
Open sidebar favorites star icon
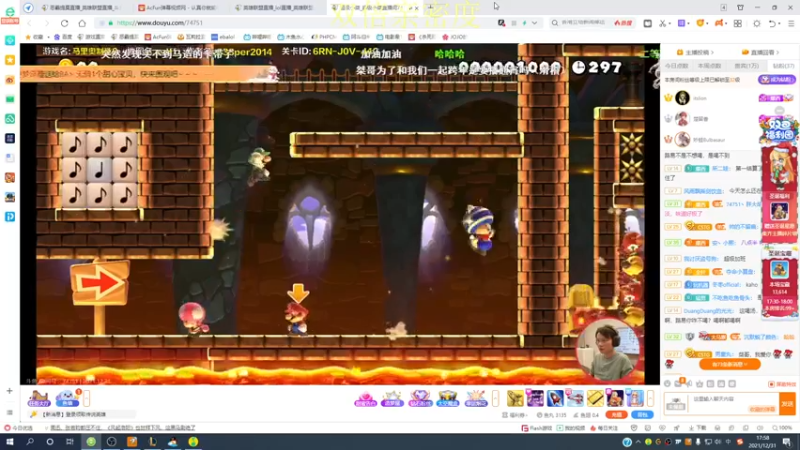10,60
